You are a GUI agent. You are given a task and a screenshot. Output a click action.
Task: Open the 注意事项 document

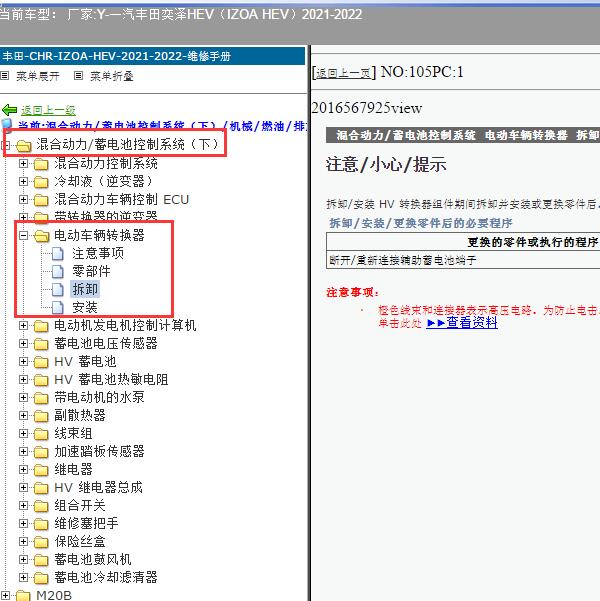point(98,253)
